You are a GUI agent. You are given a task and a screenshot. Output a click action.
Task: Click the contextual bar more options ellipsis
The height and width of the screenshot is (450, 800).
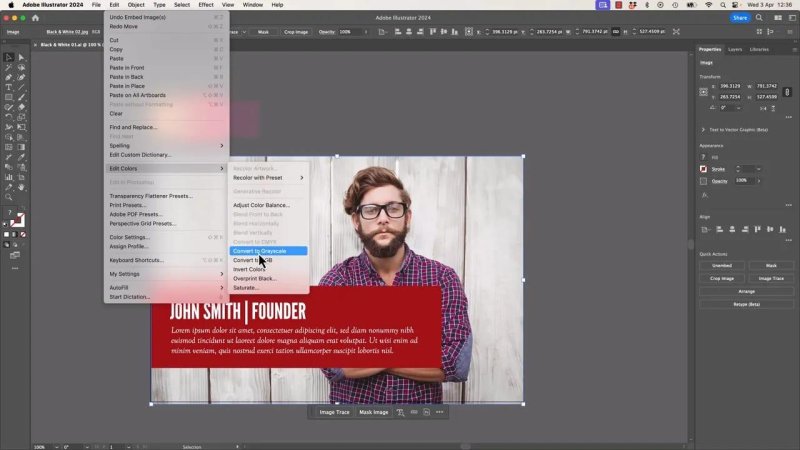pyautogui.click(x=440, y=412)
